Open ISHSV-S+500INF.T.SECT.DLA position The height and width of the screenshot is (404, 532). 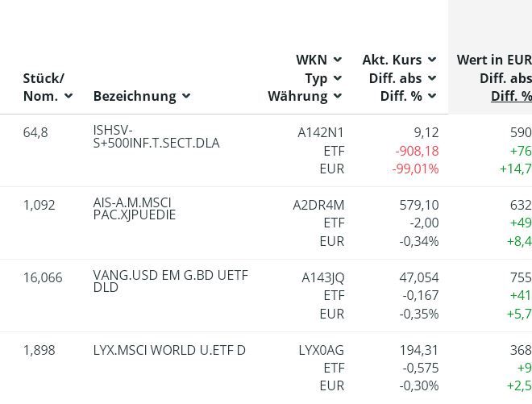point(156,137)
